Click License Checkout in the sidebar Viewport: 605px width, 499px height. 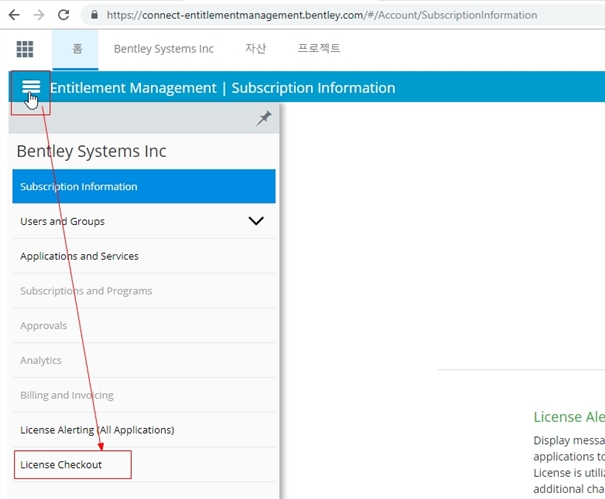(x=61, y=465)
